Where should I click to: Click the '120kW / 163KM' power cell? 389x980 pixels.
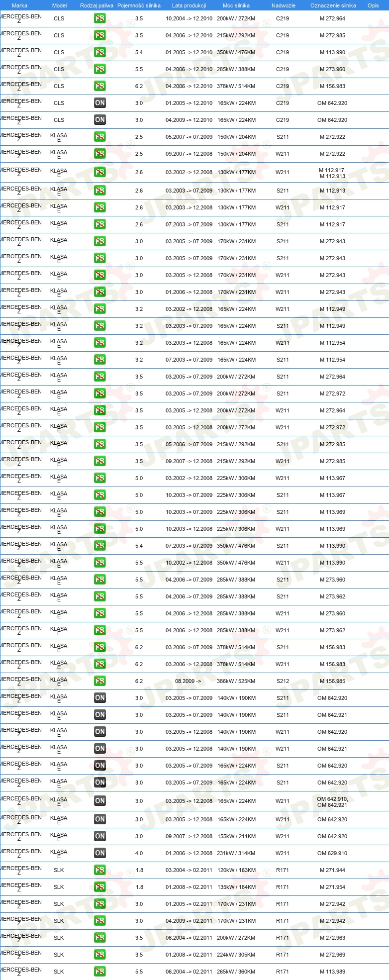pyautogui.click(x=236, y=870)
